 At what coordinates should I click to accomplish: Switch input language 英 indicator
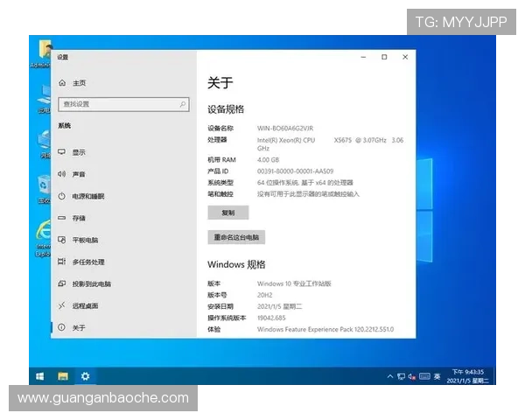coord(437,377)
